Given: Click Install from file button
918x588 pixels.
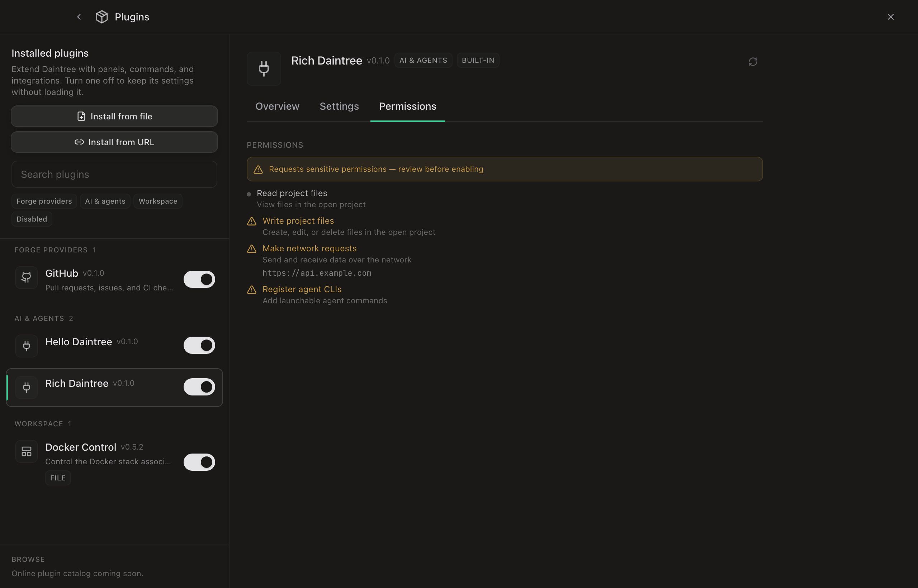Looking at the screenshot, I should point(114,116).
